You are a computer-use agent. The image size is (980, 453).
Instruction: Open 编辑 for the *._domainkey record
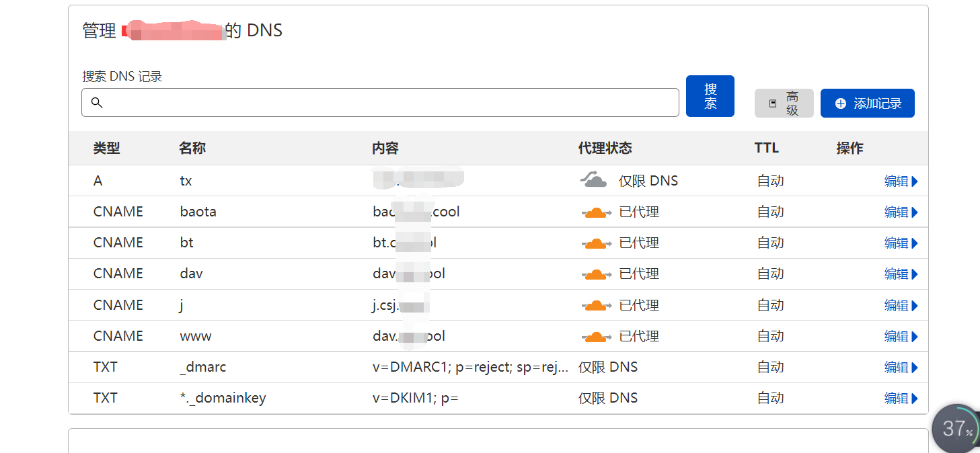[x=901, y=399]
